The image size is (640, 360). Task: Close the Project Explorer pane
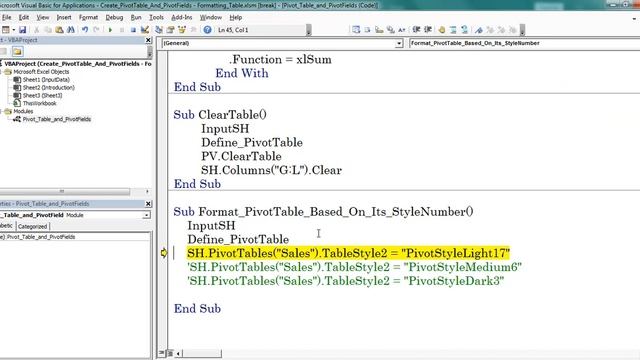coord(148,40)
